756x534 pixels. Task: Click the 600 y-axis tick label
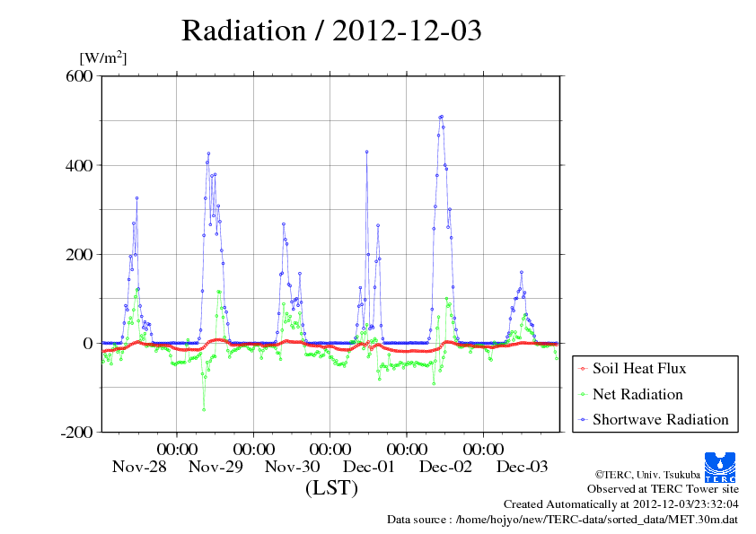(x=81, y=76)
